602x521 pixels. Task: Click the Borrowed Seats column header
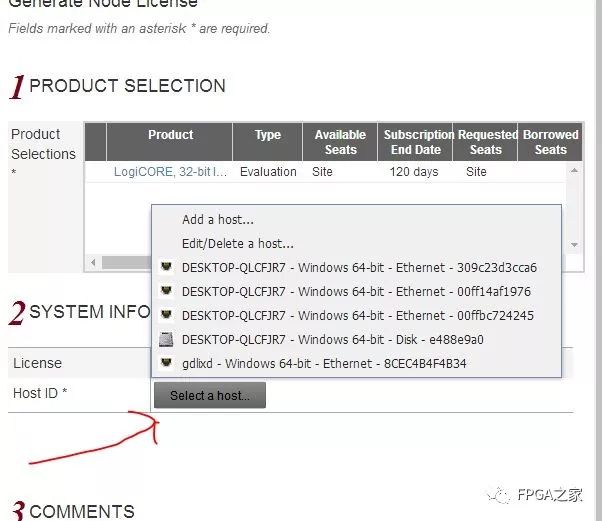[550, 142]
